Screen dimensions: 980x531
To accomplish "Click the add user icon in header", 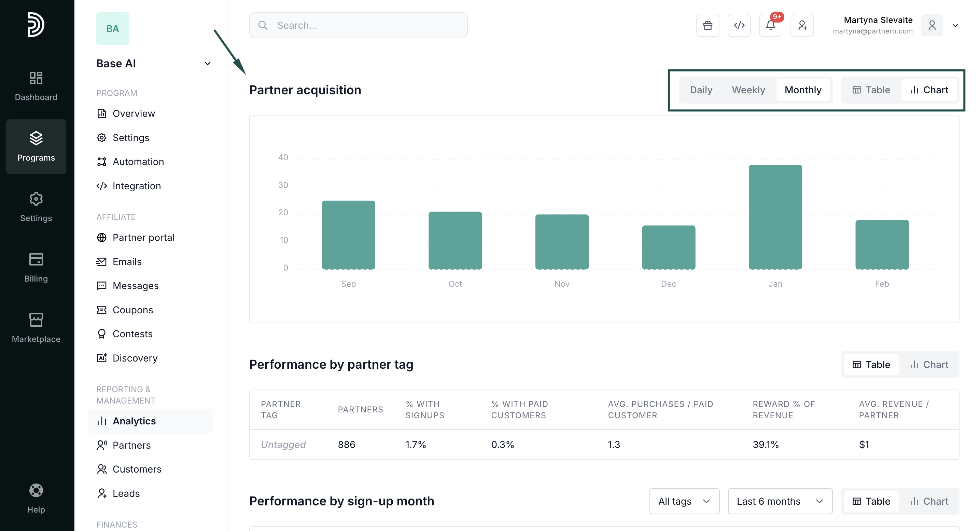I will tap(801, 25).
